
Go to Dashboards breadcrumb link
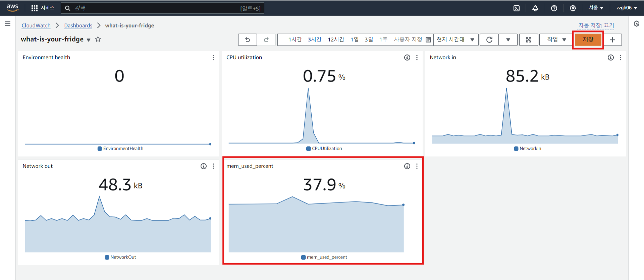pyautogui.click(x=78, y=25)
